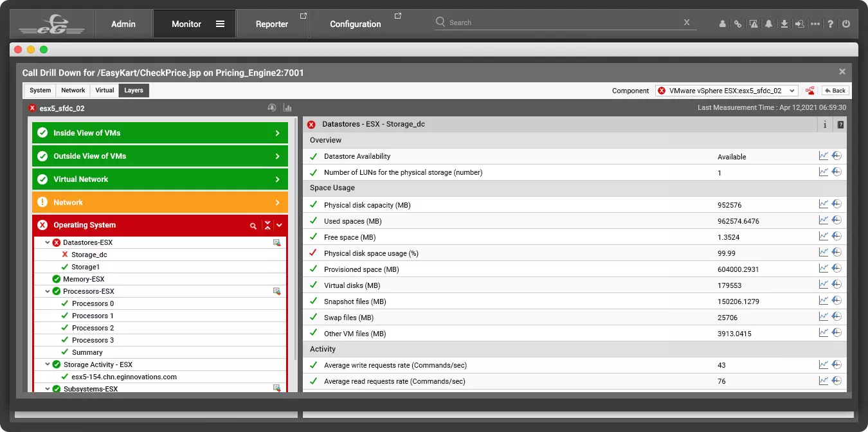Click the download icon in top toolbar
This screenshot has width=868, height=432.
[784, 24]
